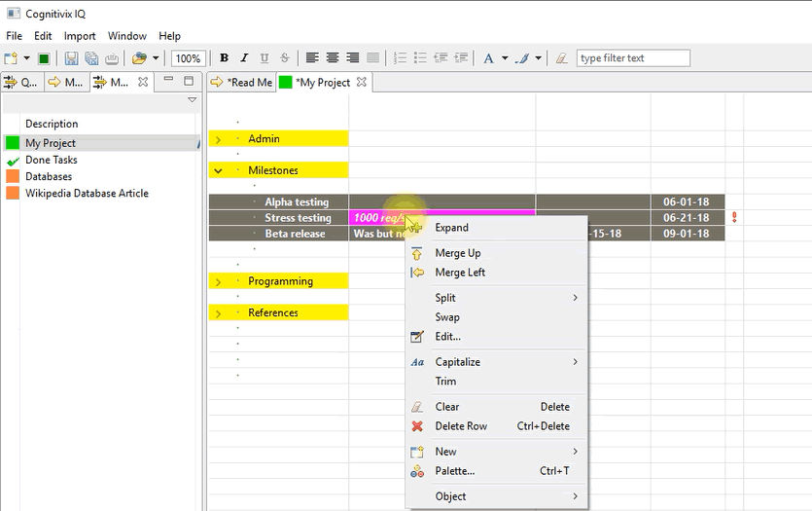This screenshot has width=812, height=511.
Task: Click the red exclamation mark on the Stress testing row
Action: point(734,217)
